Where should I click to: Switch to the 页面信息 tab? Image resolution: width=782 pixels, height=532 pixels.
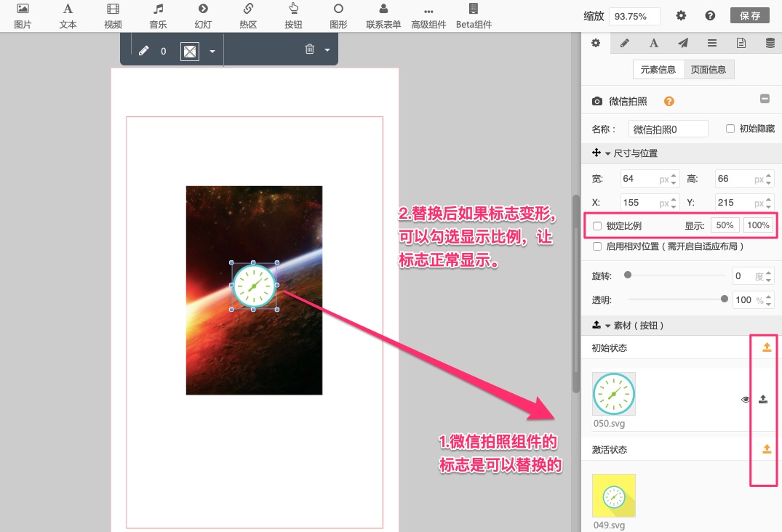coord(708,70)
